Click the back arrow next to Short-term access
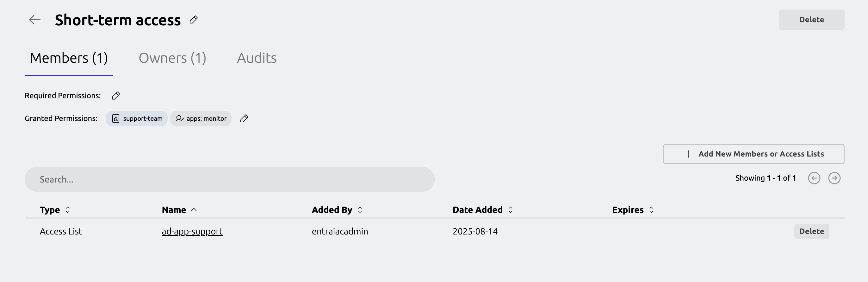This screenshot has width=868, height=282. point(34,20)
